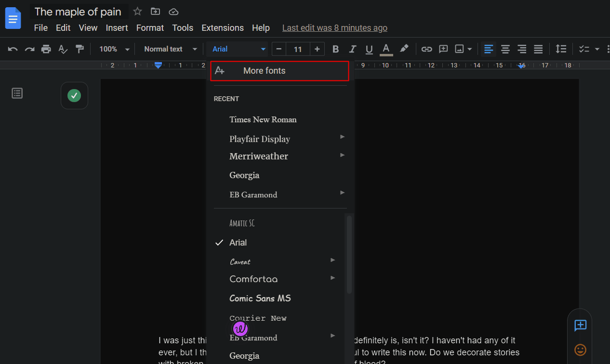The height and width of the screenshot is (364, 610).
Task: Click the font size field showing 11
Action: (298, 49)
